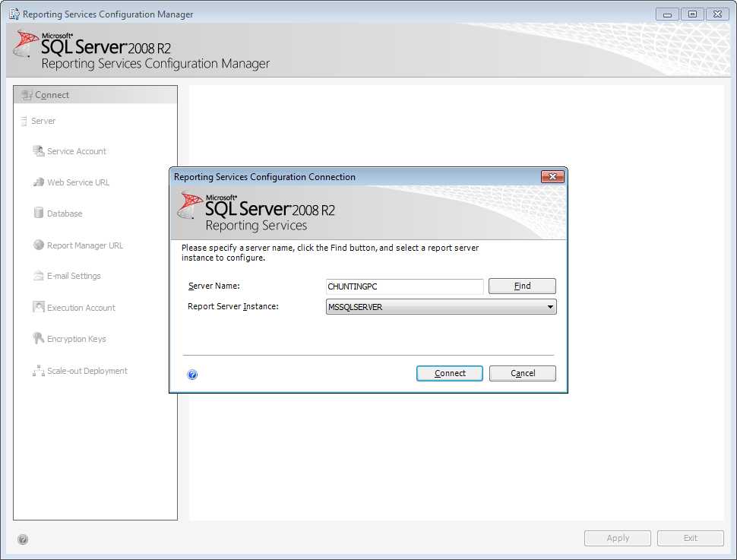Click the Server icon in sidebar
737x560 pixels.
(x=24, y=122)
